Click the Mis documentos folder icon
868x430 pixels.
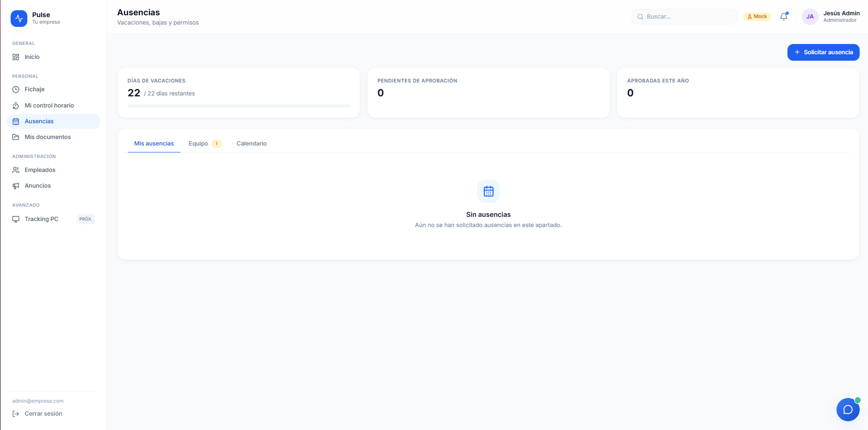pyautogui.click(x=16, y=137)
